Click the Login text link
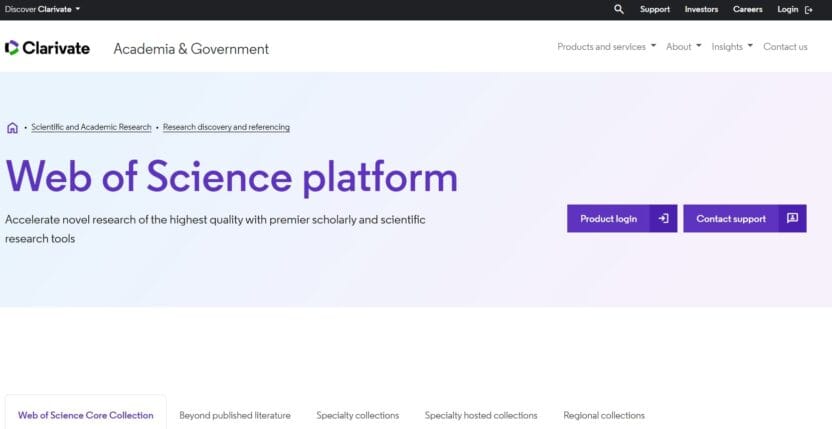The height and width of the screenshot is (429, 832). 787,9
